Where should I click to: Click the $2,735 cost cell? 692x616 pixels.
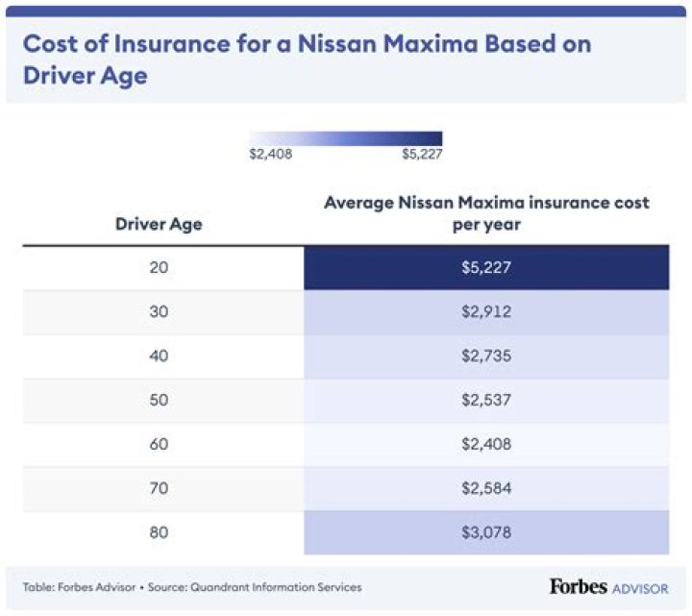486,357
